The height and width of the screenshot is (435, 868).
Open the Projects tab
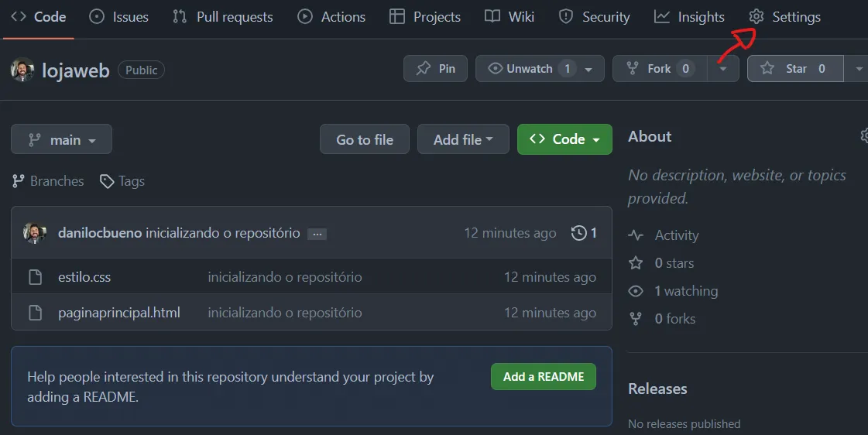pyautogui.click(x=424, y=17)
